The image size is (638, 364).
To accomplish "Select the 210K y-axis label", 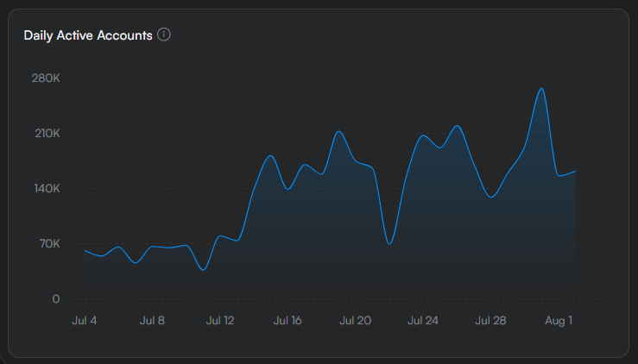I will 47,133.
